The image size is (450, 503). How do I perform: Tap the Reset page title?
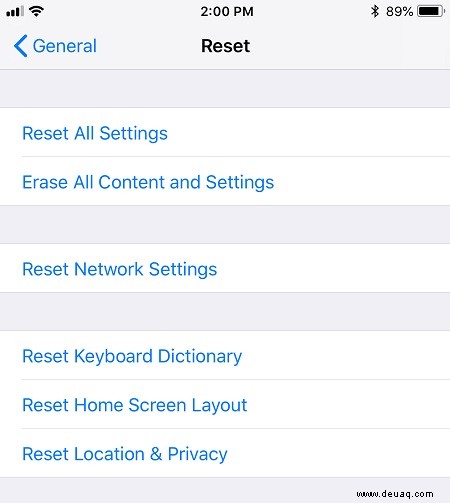point(226,46)
